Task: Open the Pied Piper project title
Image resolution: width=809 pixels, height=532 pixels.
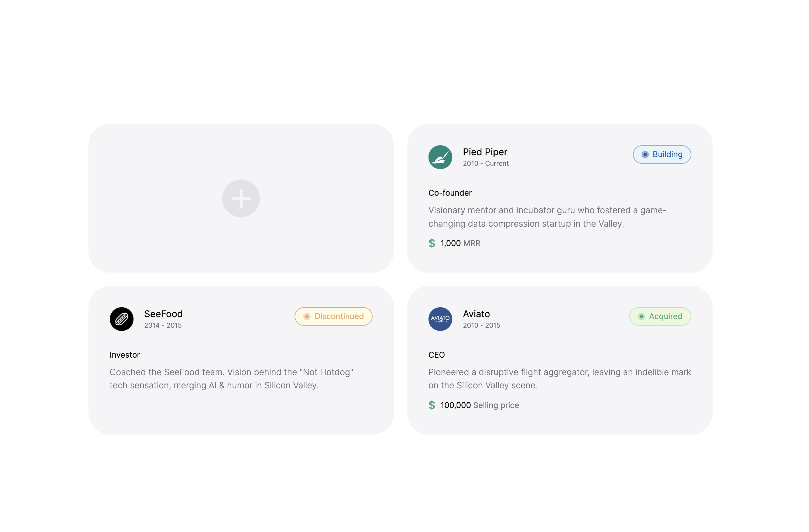Action: 485,152
